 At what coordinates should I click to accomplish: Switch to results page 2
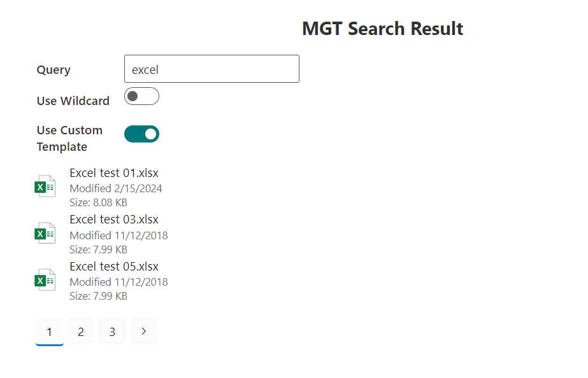[81, 332]
